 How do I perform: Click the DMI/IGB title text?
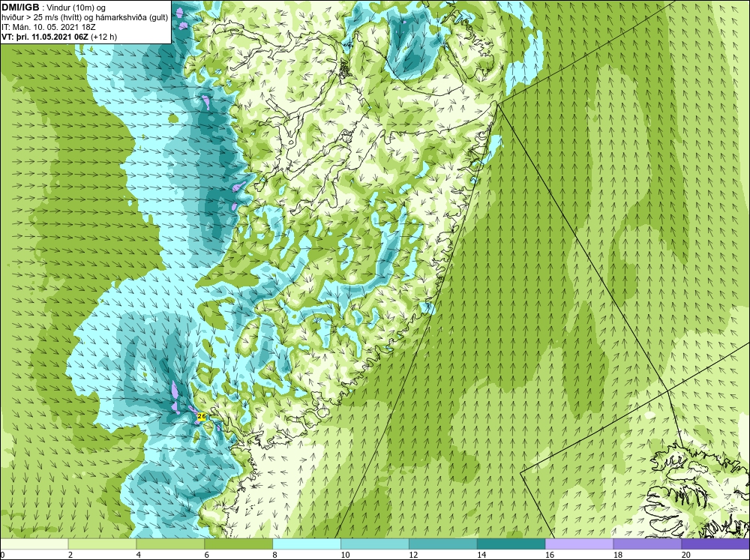coord(20,7)
